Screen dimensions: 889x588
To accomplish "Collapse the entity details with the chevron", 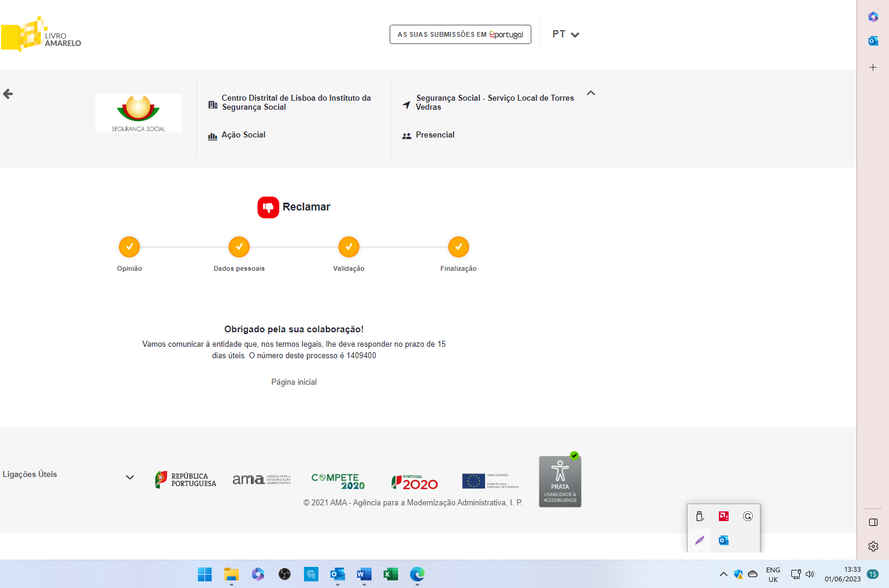I will 591,93.
